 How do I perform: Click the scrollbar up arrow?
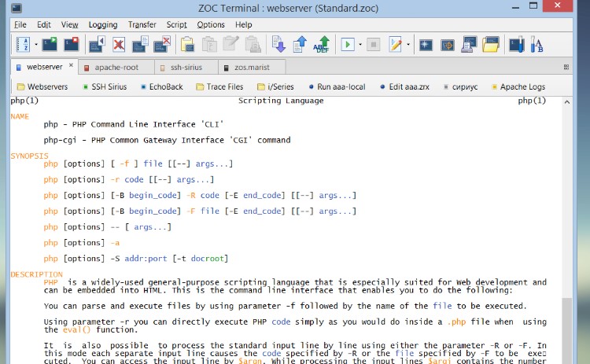pos(567,102)
